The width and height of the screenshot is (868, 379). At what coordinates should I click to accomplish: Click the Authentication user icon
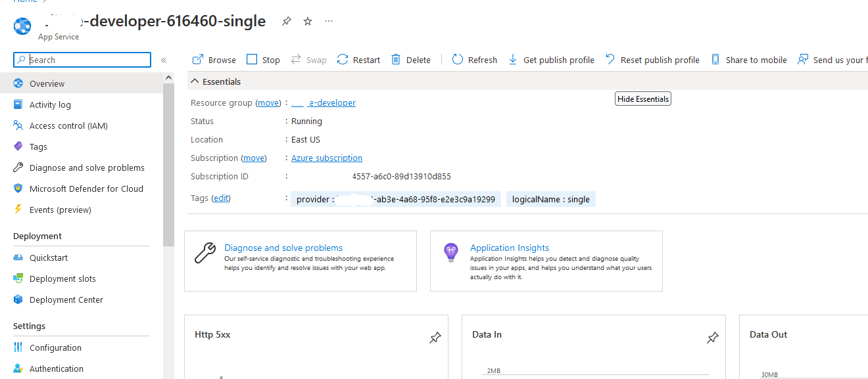pyautogui.click(x=18, y=368)
